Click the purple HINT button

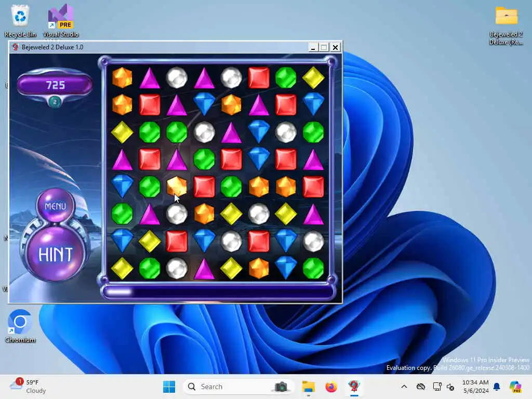click(55, 254)
